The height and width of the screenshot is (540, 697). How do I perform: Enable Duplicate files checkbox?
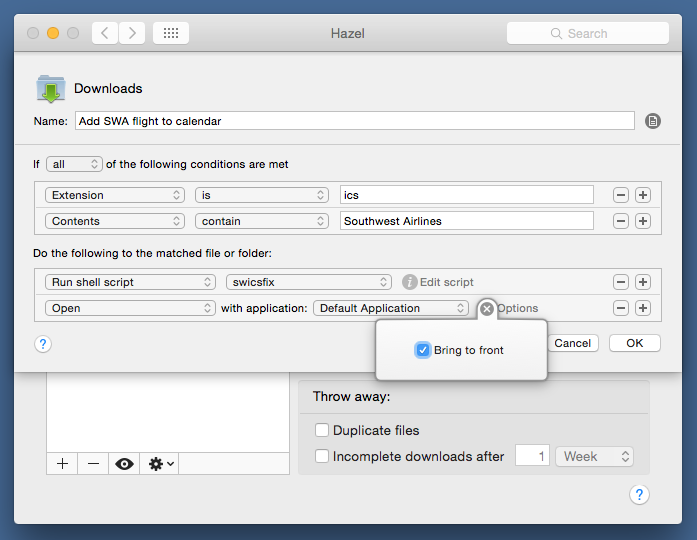pyautogui.click(x=322, y=430)
